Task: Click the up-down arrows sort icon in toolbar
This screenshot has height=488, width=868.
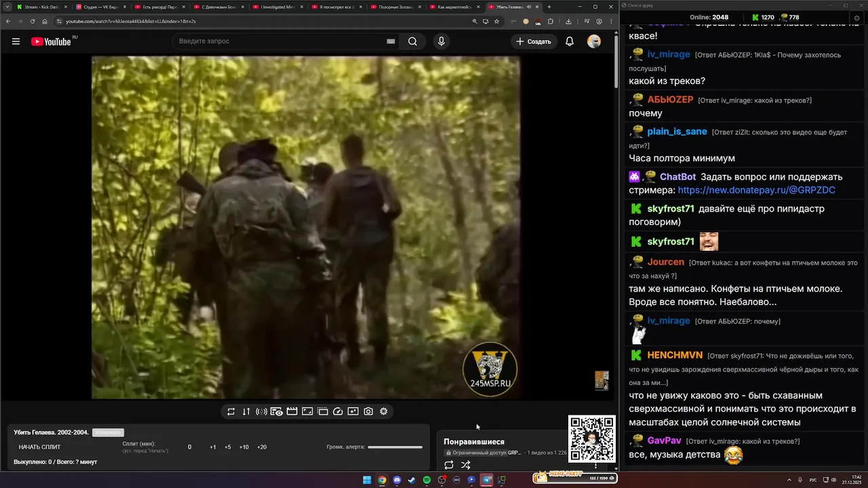Action: pos(246,411)
